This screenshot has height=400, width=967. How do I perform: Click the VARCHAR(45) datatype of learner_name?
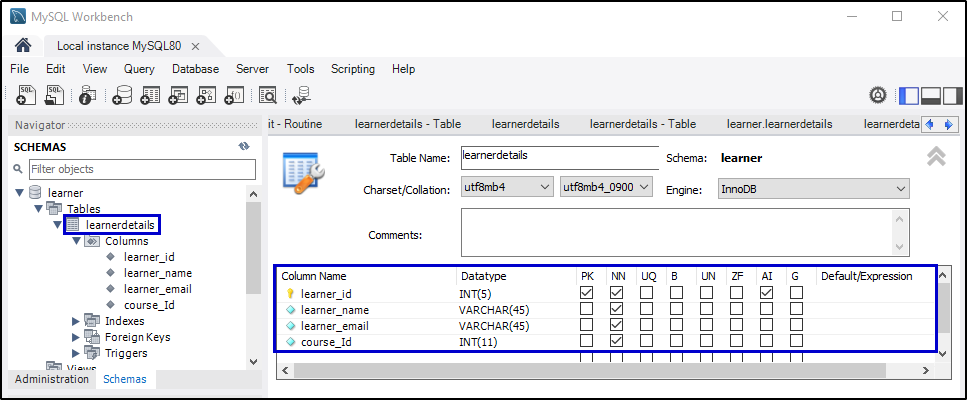495,309
